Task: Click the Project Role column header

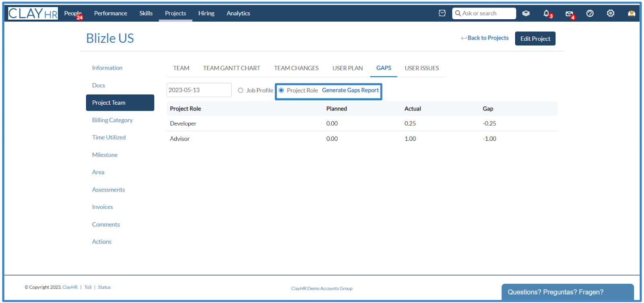Action: (x=185, y=109)
